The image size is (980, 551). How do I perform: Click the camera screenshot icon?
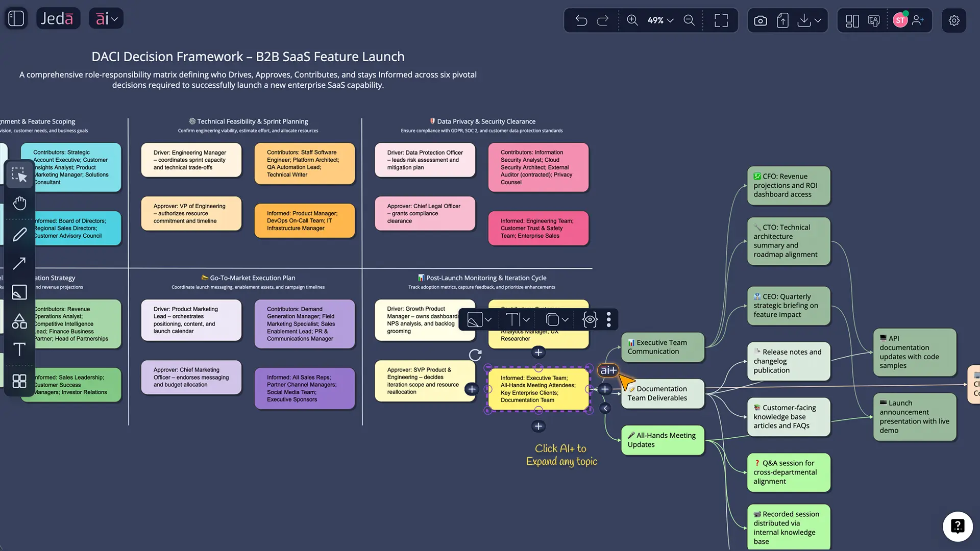pos(760,20)
